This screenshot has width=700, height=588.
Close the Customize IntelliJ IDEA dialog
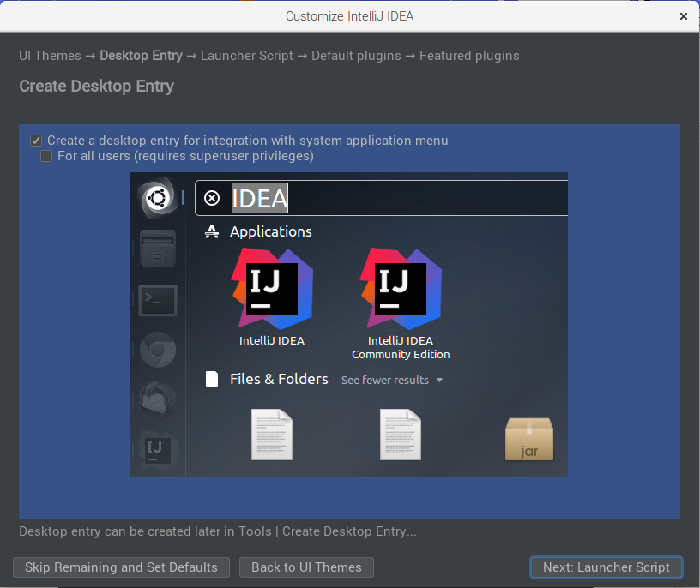[x=683, y=16]
